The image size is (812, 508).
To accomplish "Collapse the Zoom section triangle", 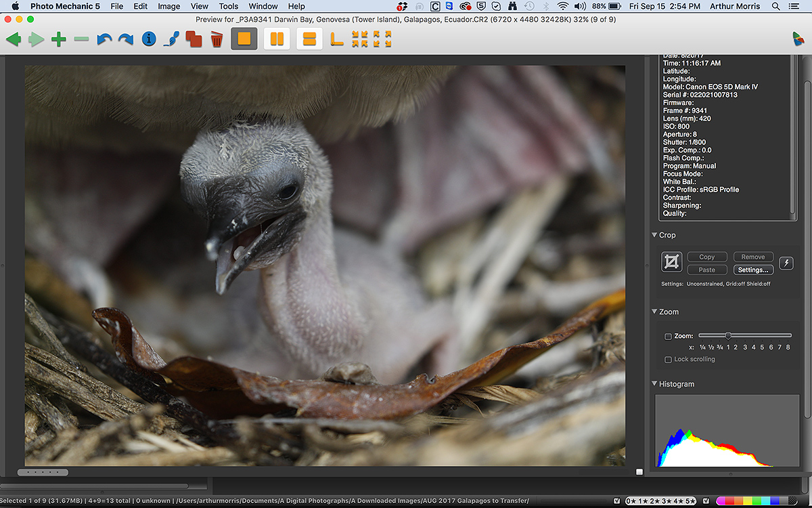I will pos(654,312).
